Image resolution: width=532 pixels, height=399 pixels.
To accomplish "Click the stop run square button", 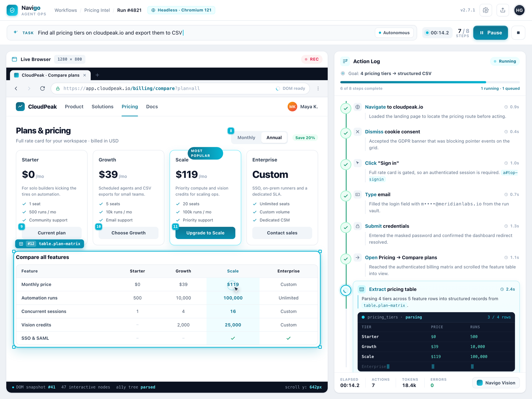I will click(x=518, y=33).
